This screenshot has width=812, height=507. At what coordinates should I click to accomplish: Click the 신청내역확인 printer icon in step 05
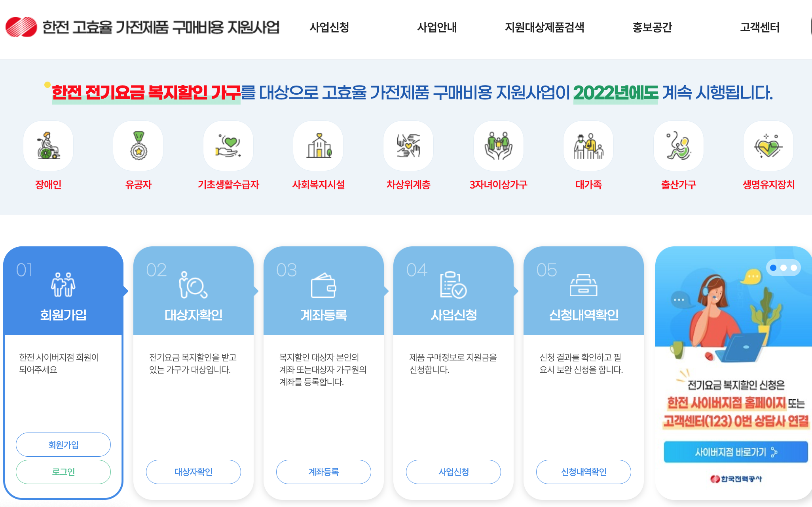click(x=584, y=285)
